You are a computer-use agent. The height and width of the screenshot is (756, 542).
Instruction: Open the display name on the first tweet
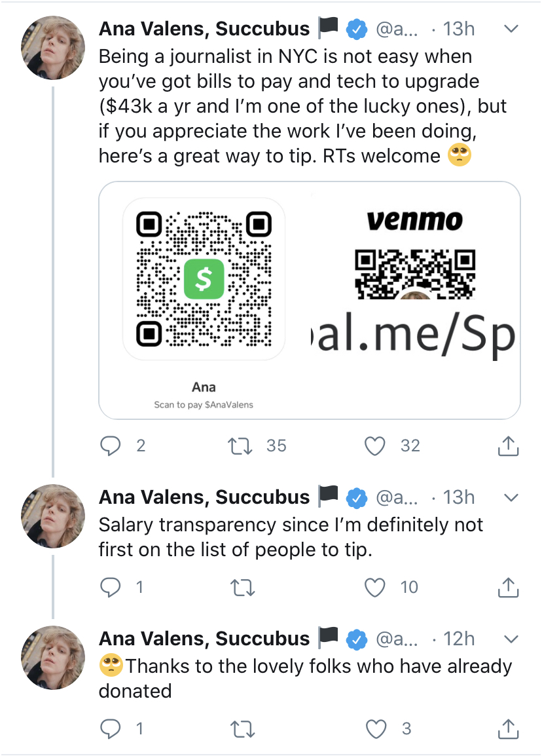click(x=204, y=29)
